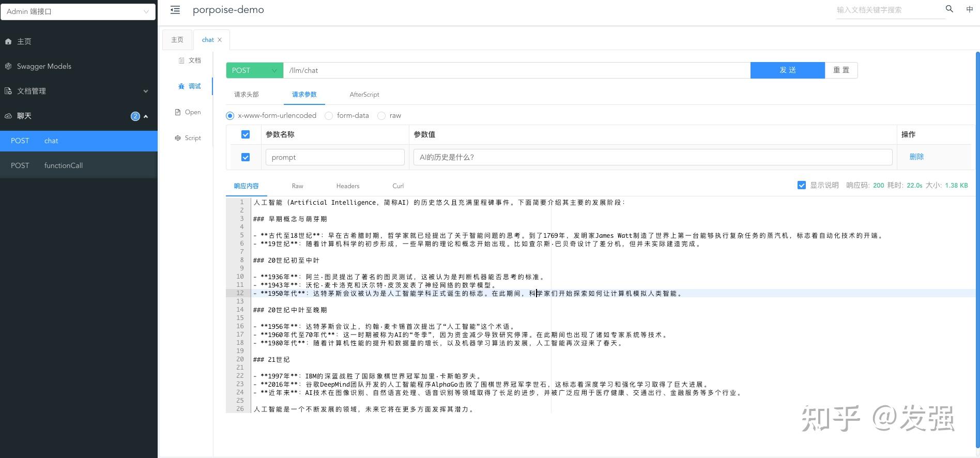Open the Raw response tab

(x=297, y=186)
